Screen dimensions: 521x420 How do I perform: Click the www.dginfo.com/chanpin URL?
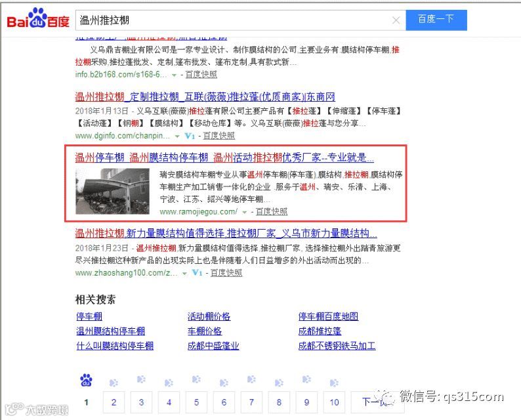[123, 136]
